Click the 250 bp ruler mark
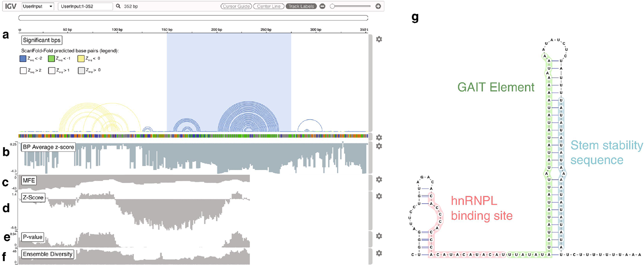 [266, 29]
